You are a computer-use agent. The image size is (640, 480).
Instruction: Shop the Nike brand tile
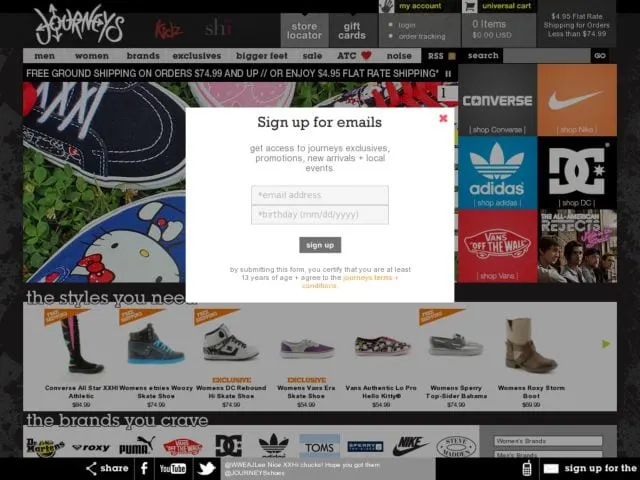[577, 100]
